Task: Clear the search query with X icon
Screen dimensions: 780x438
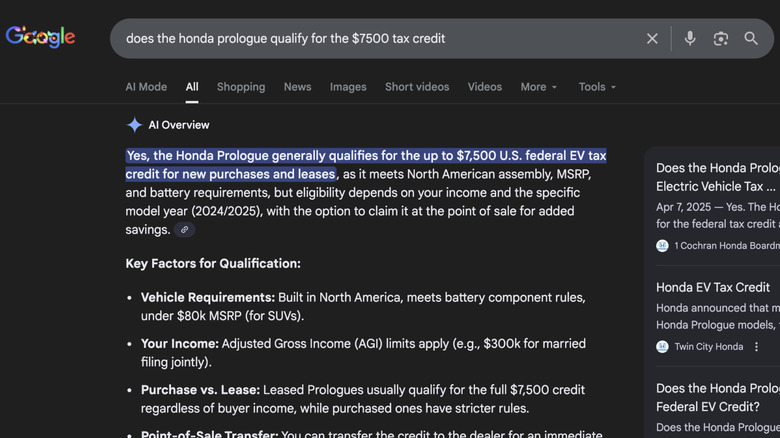Action: (652, 38)
